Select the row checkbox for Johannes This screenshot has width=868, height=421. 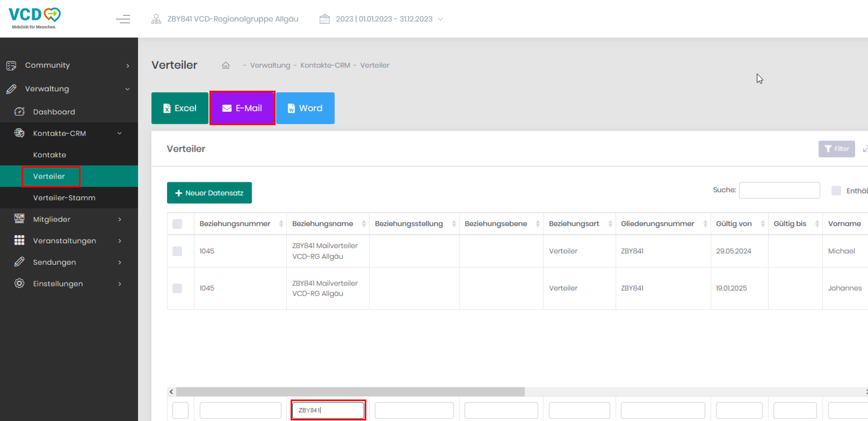pyautogui.click(x=177, y=288)
